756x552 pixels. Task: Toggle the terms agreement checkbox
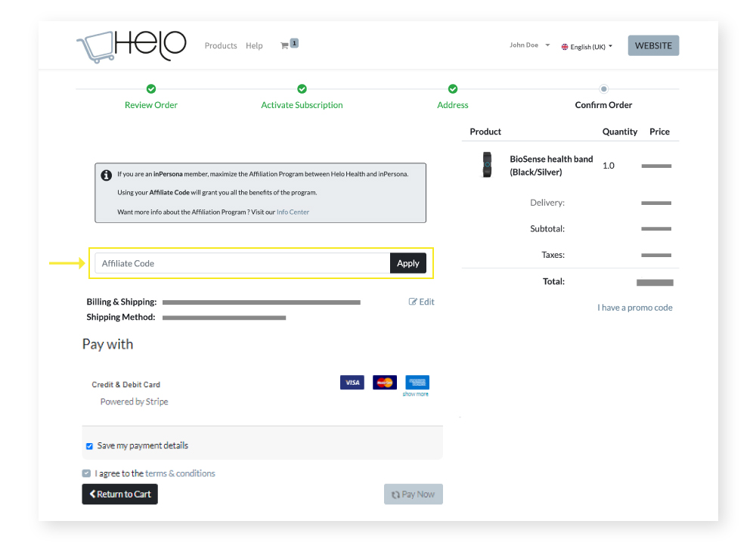87,473
